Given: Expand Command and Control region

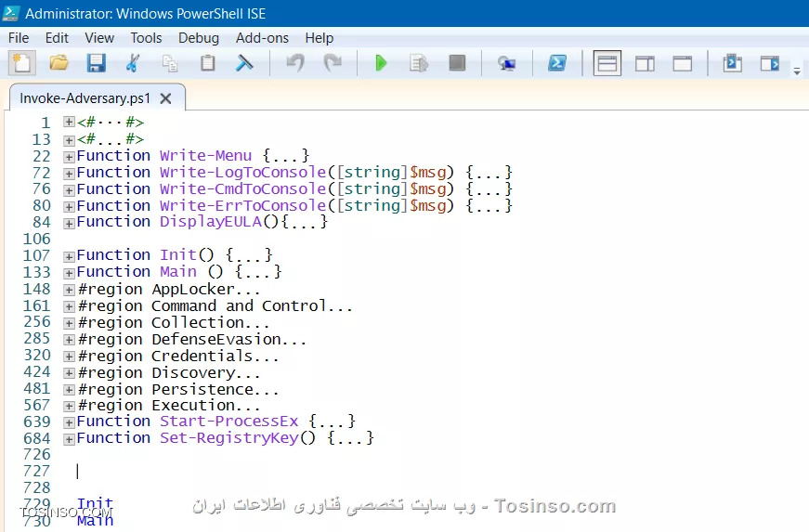Looking at the screenshot, I should click(69, 306).
